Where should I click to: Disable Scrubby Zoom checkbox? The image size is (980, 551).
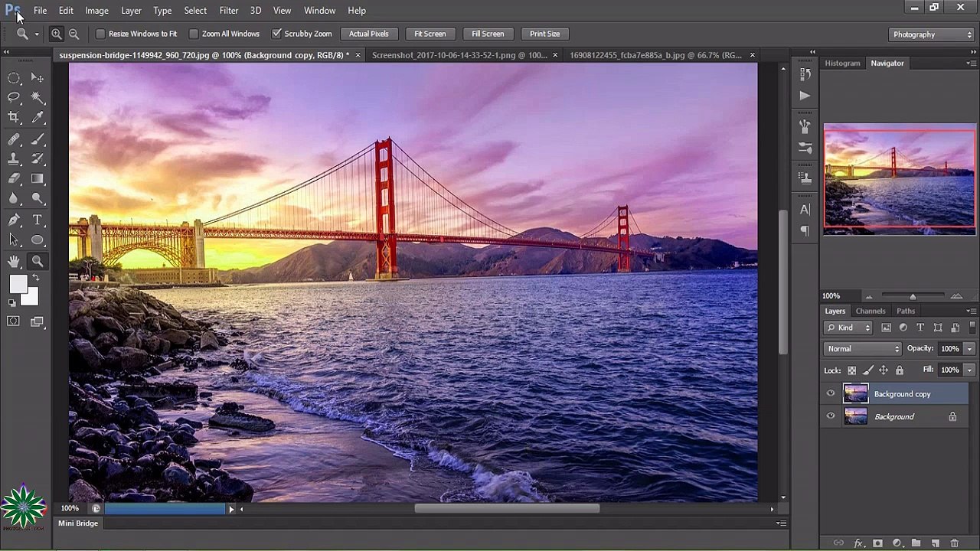coord(276,34)
